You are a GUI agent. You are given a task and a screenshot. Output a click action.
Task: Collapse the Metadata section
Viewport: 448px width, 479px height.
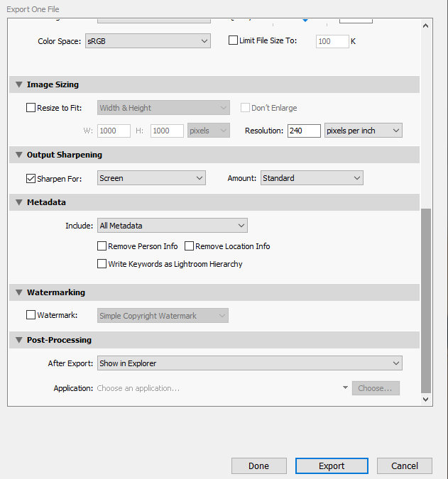pos(19,202)
